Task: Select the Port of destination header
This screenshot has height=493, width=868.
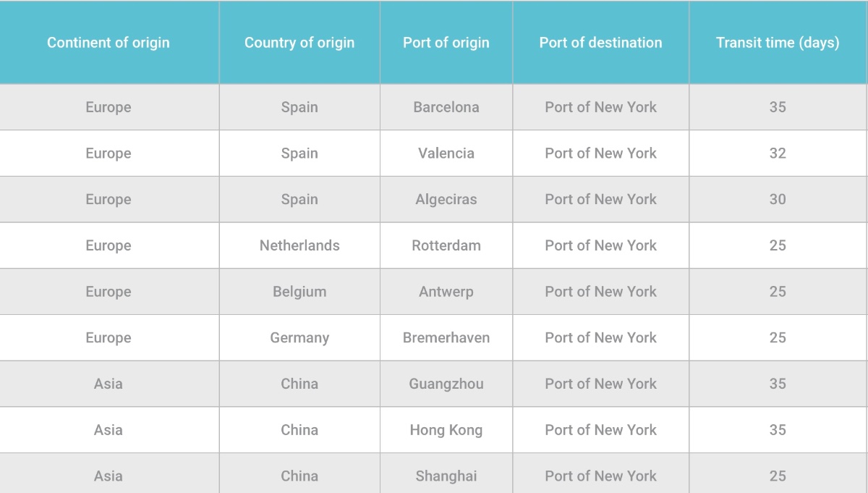Action: coord(600,43)
